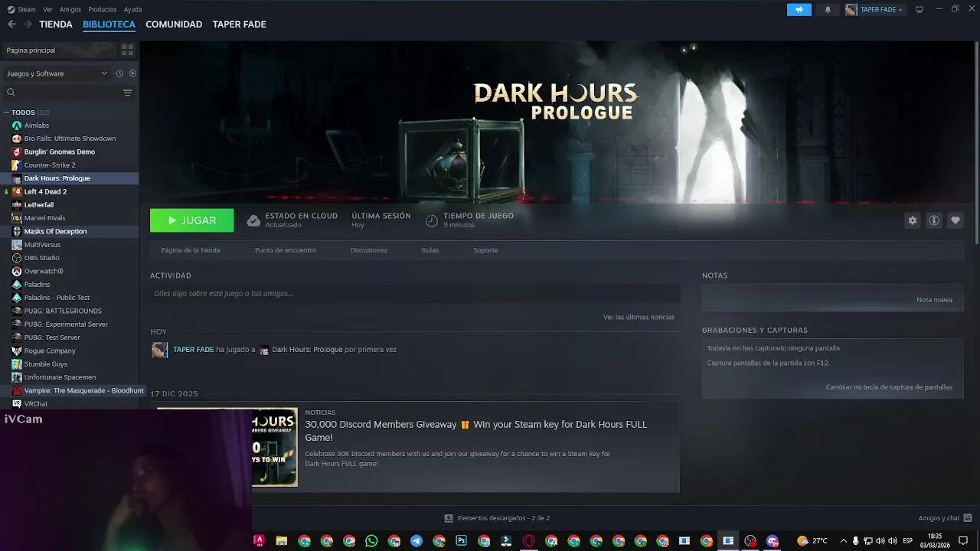Expand Juegos y Software dropdown

click(57, 73)
